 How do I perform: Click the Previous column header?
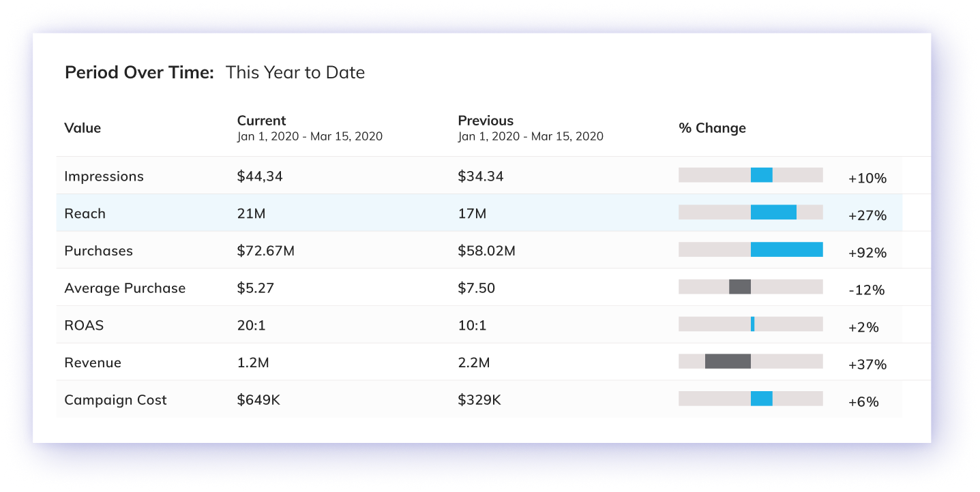click(486, 121)
